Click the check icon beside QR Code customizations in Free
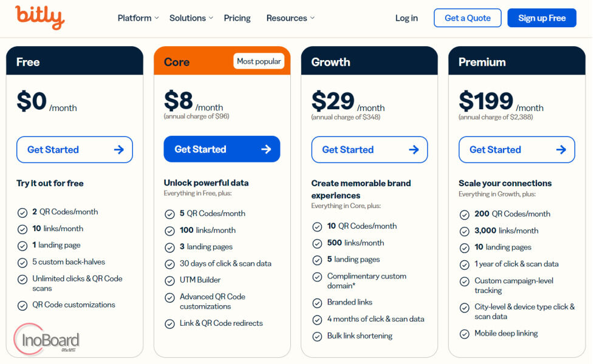The height and width of the screenshot is (364, 594). coord(22,306)
